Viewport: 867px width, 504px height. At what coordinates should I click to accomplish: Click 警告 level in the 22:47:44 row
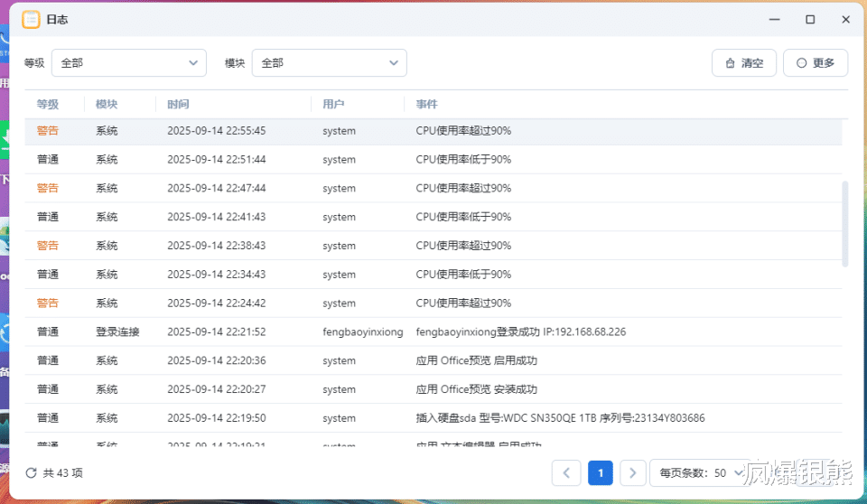point(48,189)
